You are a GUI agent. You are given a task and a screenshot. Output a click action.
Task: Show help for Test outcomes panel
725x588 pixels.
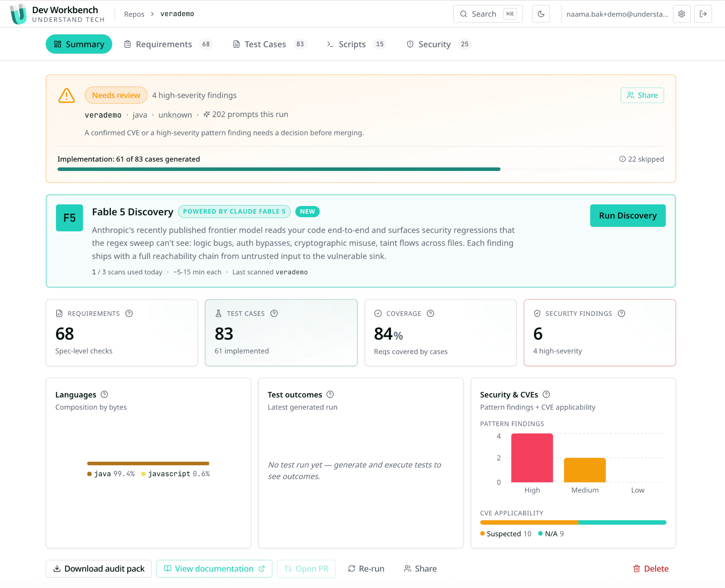(330, 395)
